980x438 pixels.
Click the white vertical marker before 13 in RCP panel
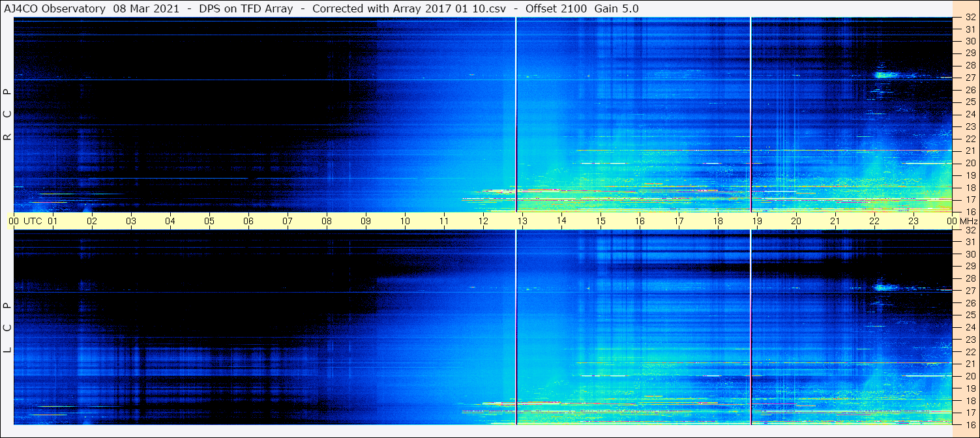(516, 115)
